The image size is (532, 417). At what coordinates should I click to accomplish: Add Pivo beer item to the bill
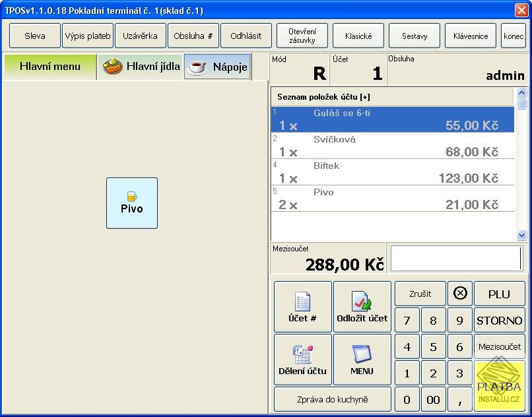[131, 203]
